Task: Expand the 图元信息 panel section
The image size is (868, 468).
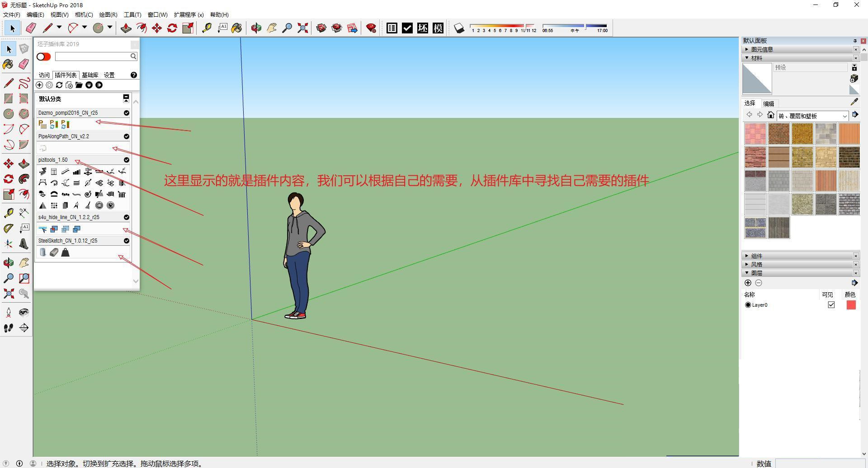Action: pos(761,49)
